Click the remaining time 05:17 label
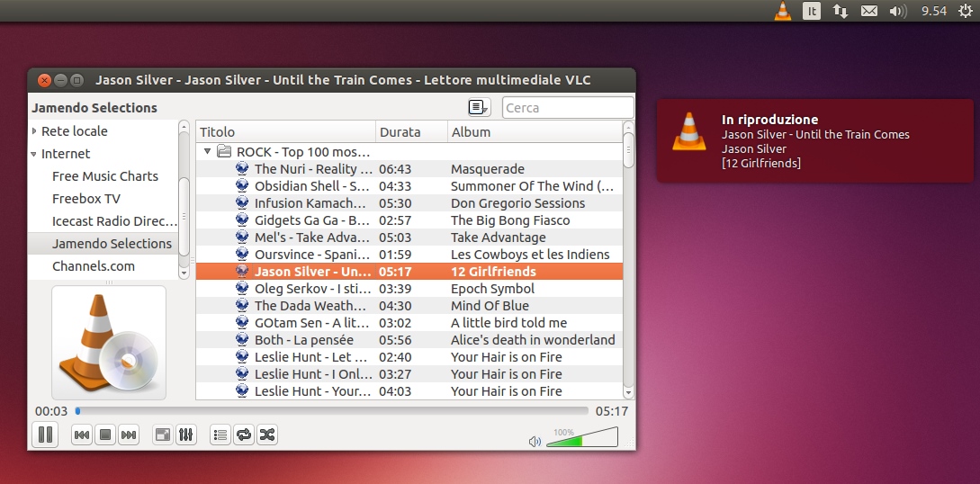980x484 pixels. 611,411
